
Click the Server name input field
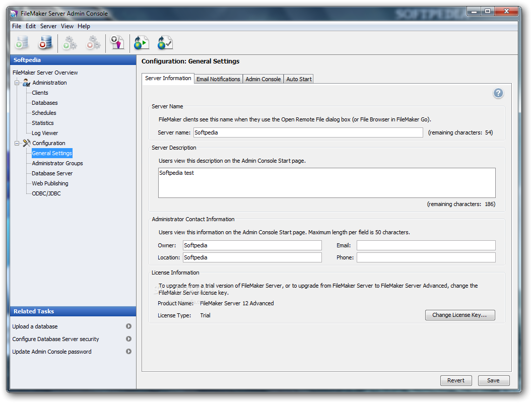308,132
